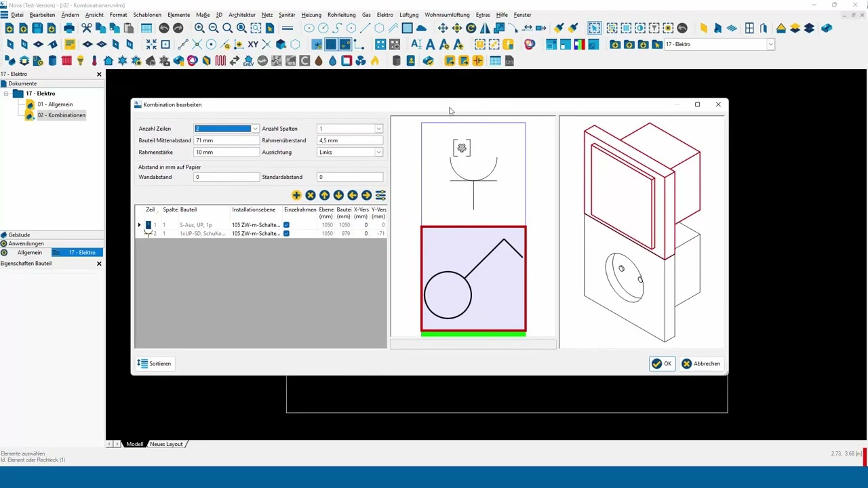
Task: Click the Print icon in the toolbar
Action: click(x=68, y=28)
